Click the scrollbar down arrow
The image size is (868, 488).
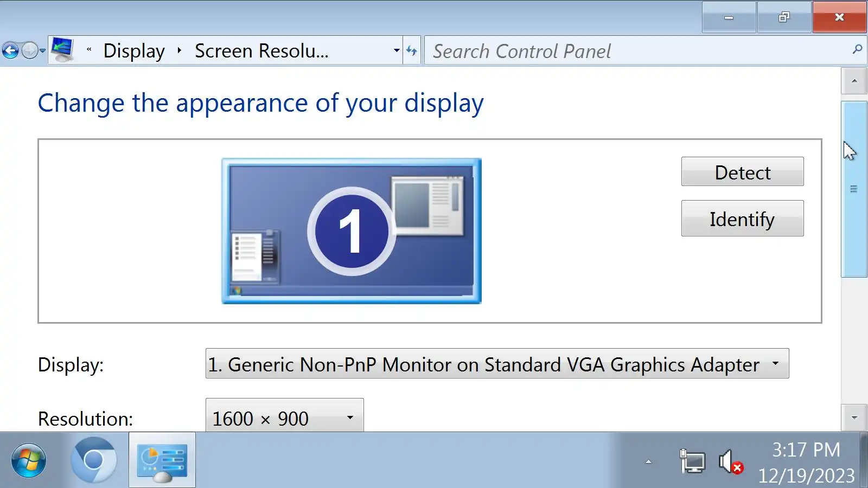coord(854,418)
